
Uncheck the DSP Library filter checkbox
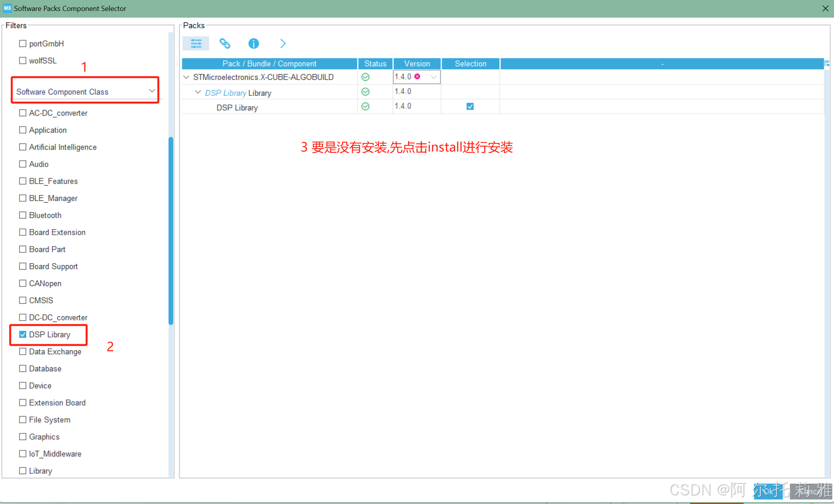click(x=23, y=334)
